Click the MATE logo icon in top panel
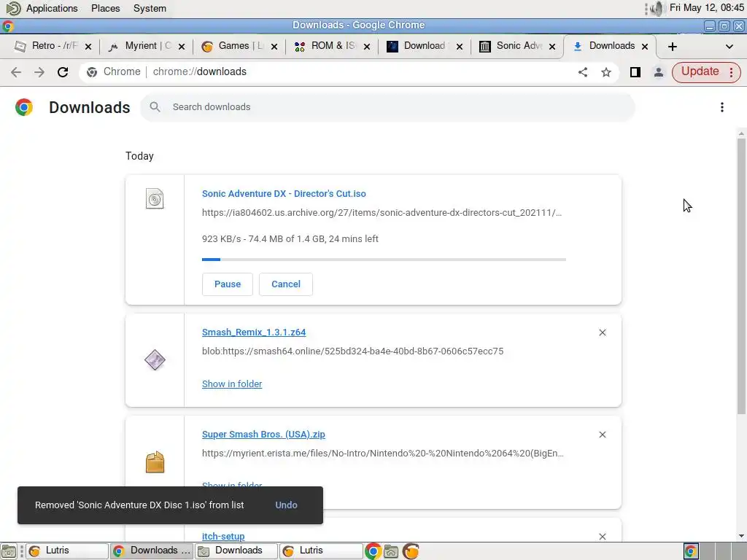The height and width of the screenshot is (560, 747). [13, 9]
